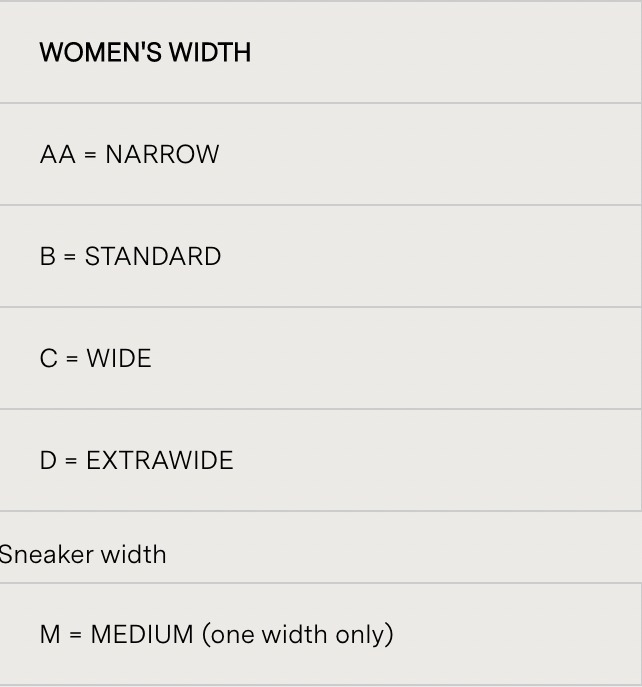
Task: Select the AA = NARROW row
Action: [x=320, y=154]
